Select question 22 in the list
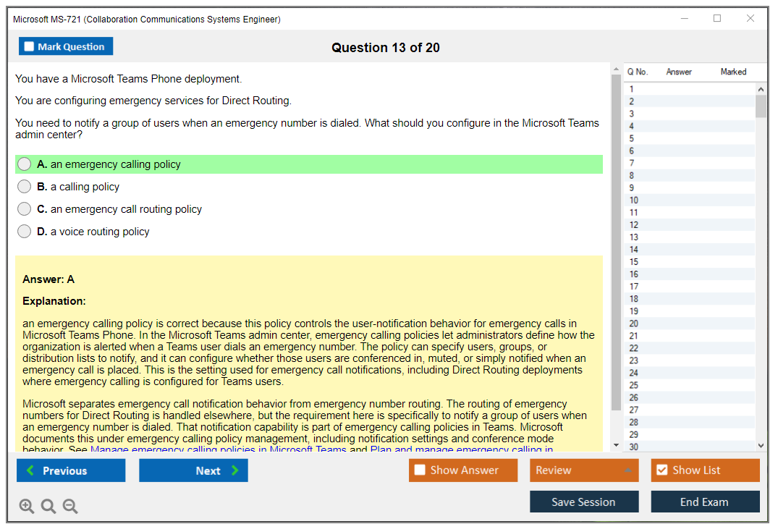 tap(690, 348)
